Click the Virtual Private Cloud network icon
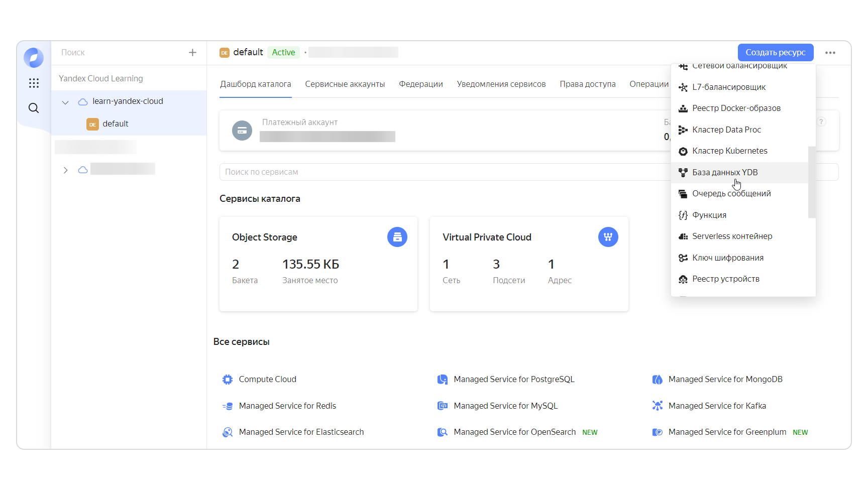Image resolution: width=868 pixels, height=490 pixels. 608,237
